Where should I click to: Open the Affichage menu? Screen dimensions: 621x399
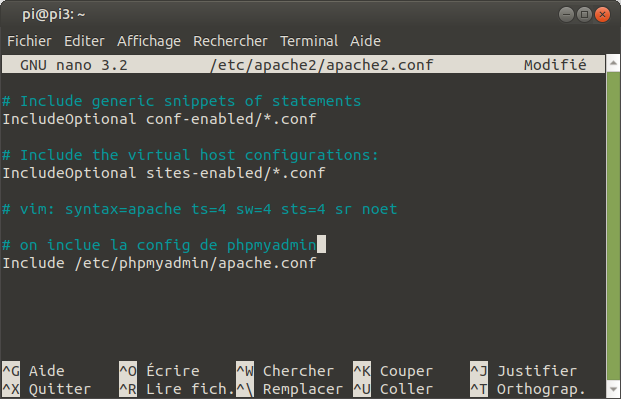click(x=149, y=41)
